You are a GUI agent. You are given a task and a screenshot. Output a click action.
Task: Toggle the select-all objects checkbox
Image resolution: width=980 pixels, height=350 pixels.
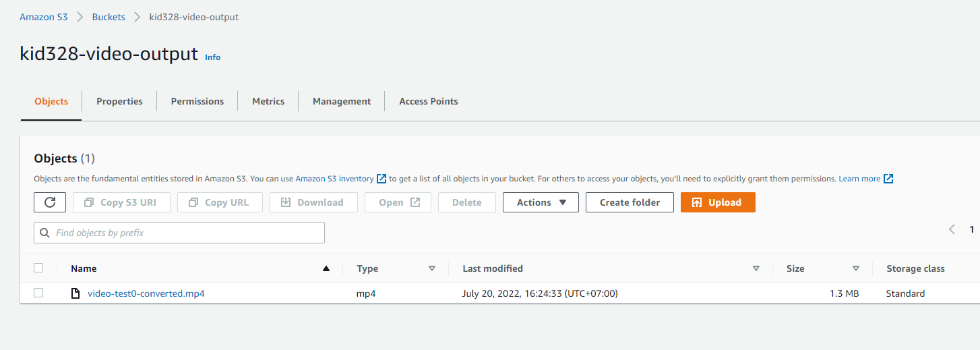38,268
